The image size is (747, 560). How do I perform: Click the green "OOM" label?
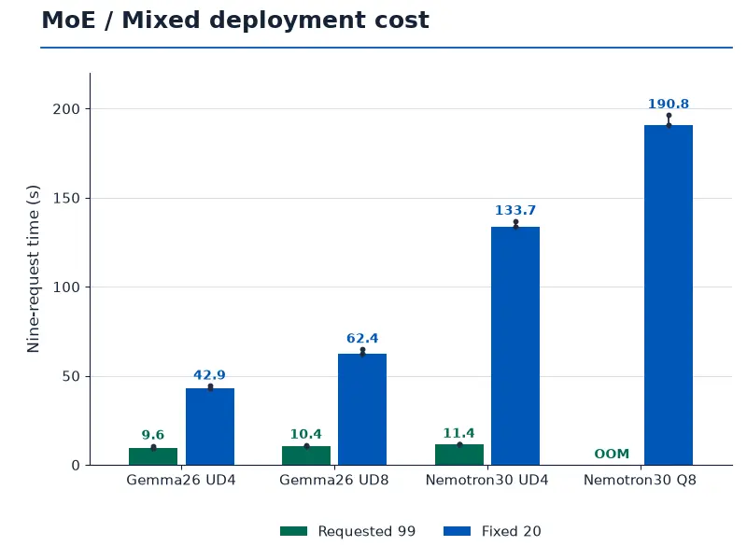click(x=612, y=454)
